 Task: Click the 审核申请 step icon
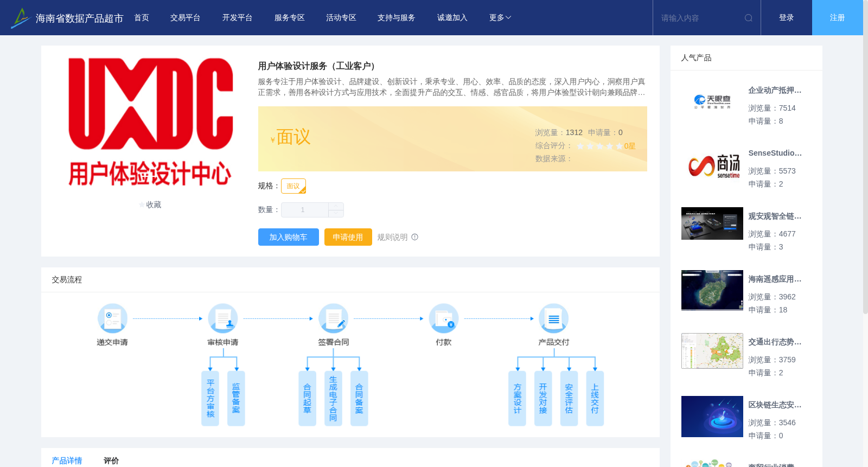[x=223, y=318]
